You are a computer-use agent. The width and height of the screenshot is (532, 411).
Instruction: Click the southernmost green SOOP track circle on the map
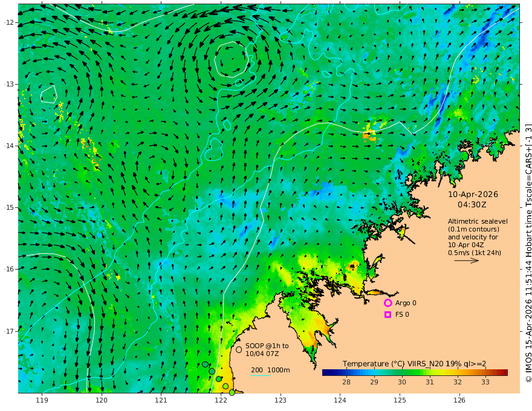232,392
